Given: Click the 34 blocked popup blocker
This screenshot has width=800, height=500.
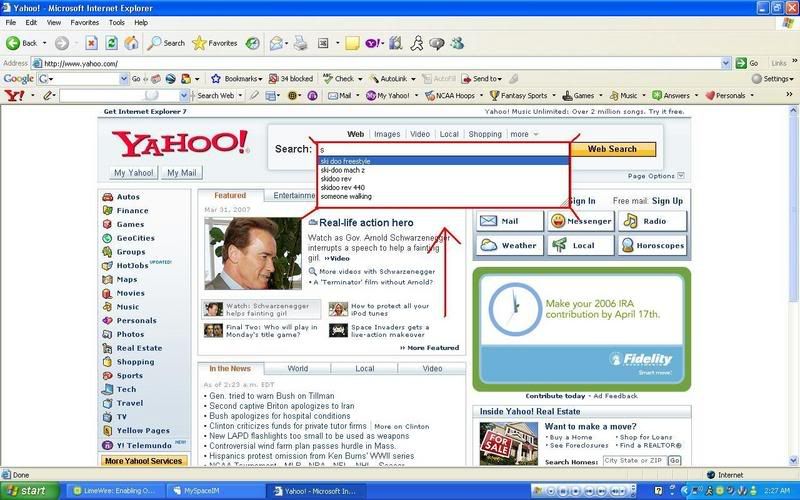Looking at the screenshot, I should coord(291,79).
